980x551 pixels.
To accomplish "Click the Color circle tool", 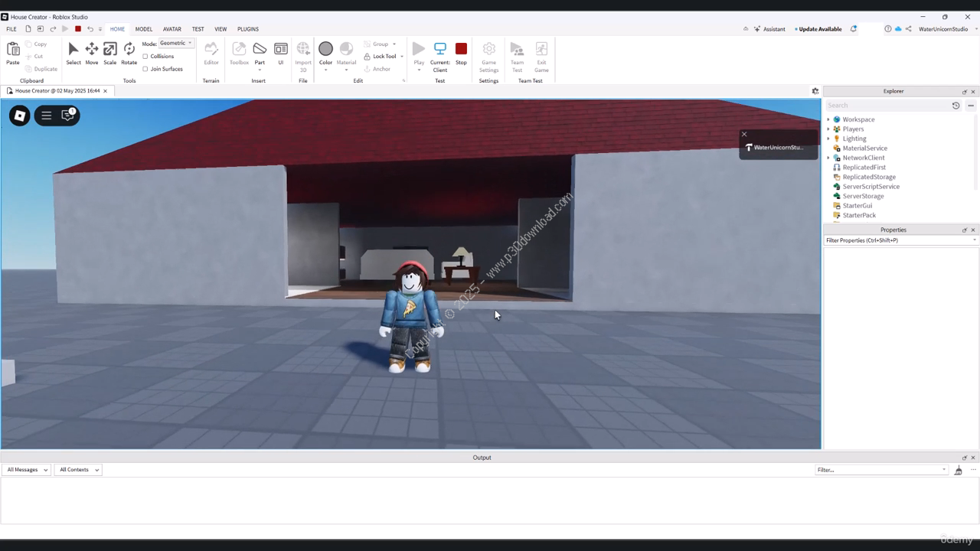I will 325,49.
